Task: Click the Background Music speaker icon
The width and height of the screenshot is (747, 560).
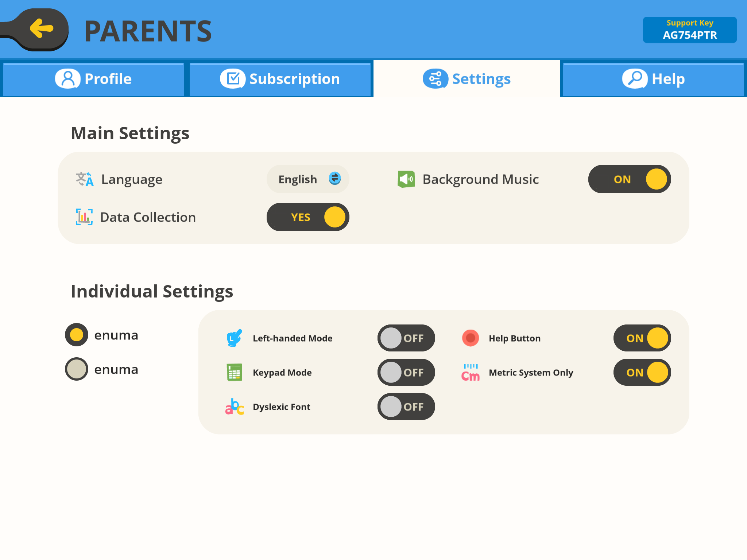Action: point(406,179)
